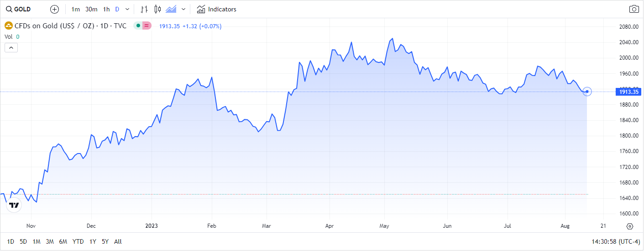Click the add symbol plus icon
The height and width of the screenshot is (251, 644).
pos(55,9)
